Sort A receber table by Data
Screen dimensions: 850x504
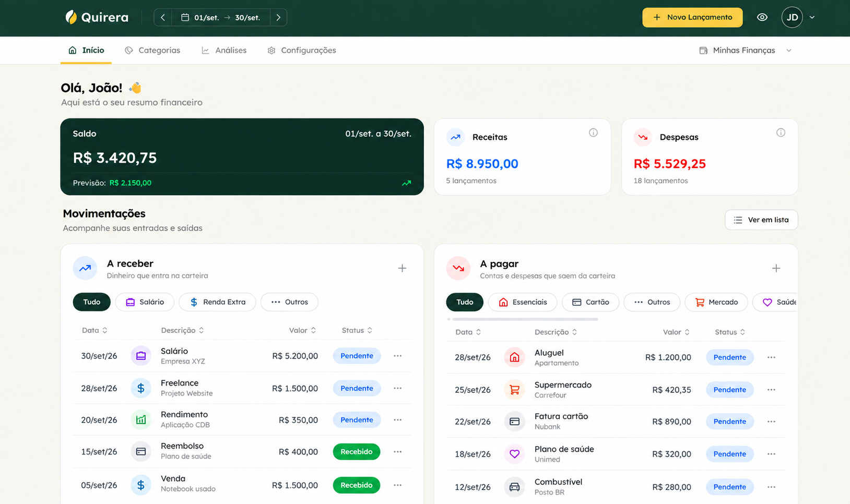coord(95,330)
